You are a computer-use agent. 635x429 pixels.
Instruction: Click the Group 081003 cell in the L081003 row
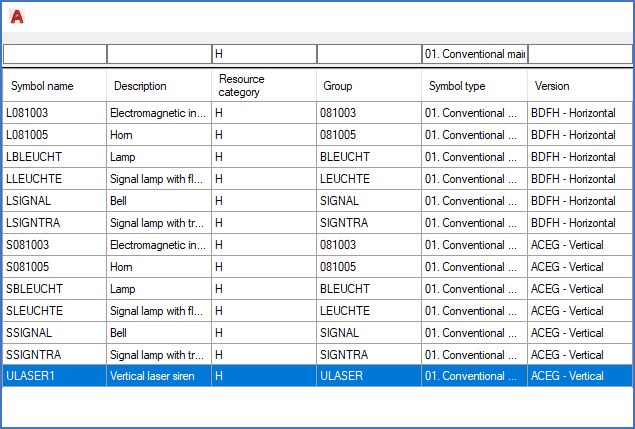point(369,113)
